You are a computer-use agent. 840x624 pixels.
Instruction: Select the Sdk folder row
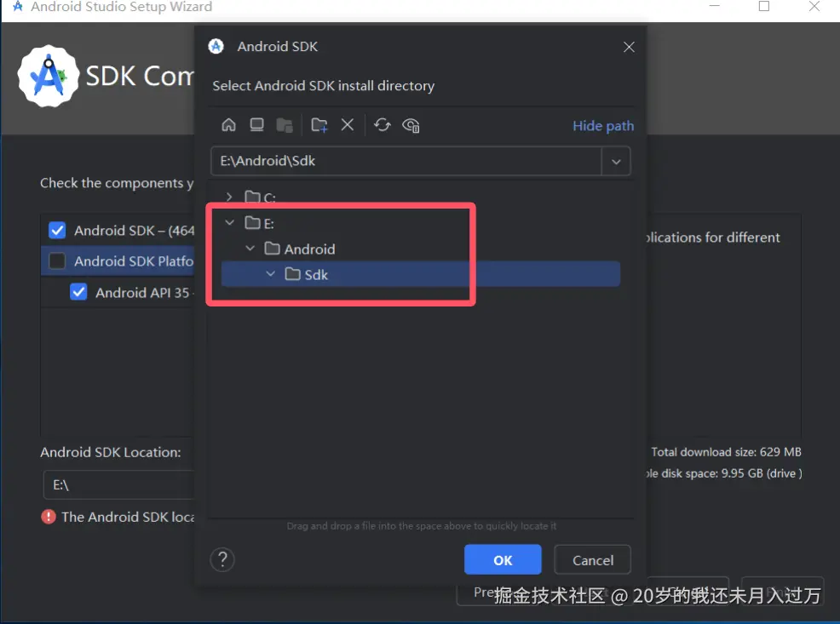[421, 274]
